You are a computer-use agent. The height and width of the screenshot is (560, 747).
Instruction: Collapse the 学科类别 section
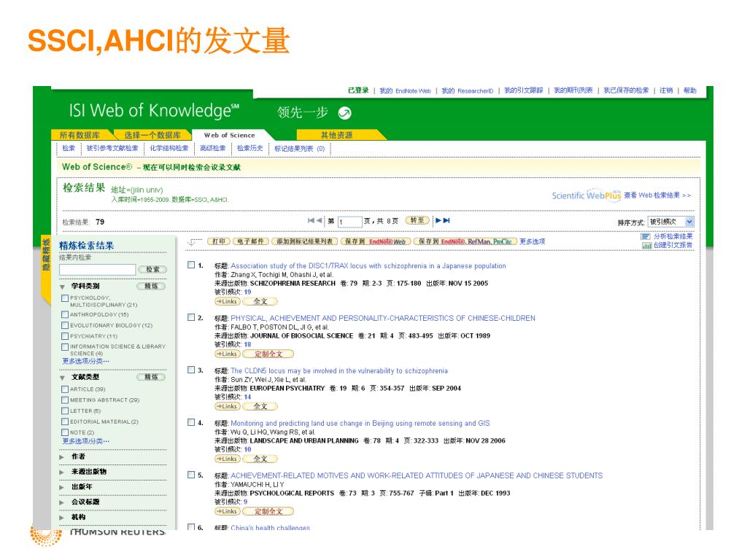(x=63, y=287)
